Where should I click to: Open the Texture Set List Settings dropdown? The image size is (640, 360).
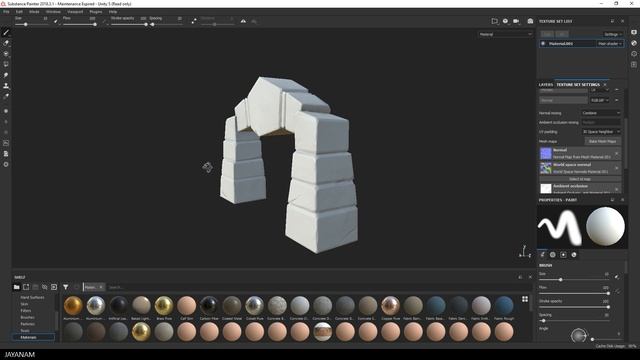(x=613, y=34)
